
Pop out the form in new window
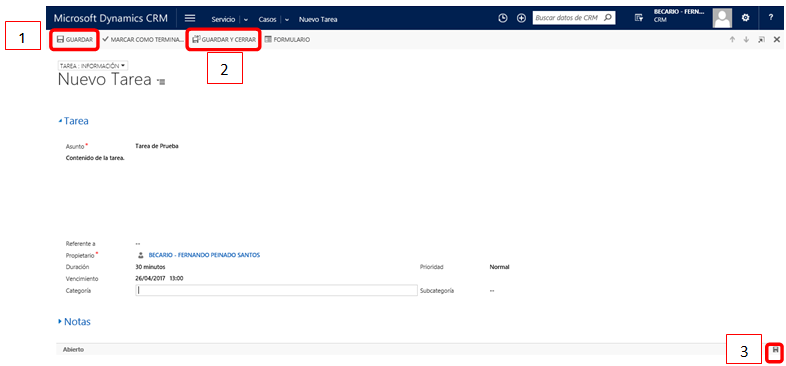point(761,40)
